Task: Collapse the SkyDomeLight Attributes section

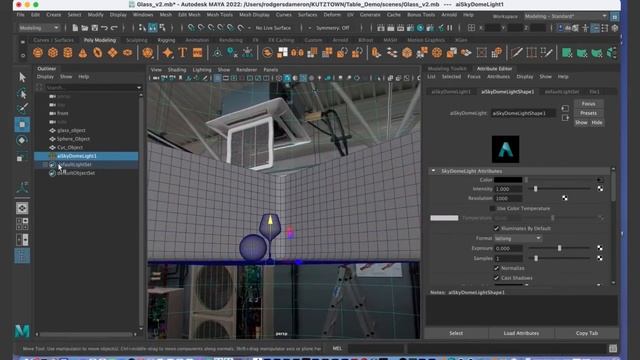Action: click(x=433, y=171)
